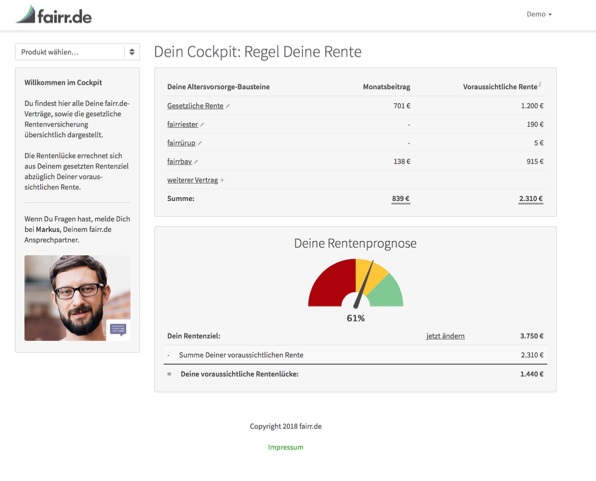Edit Gesetzliche Rente via pencil icon
Screen dimensions: 596x481
click(x=228, y=106)
